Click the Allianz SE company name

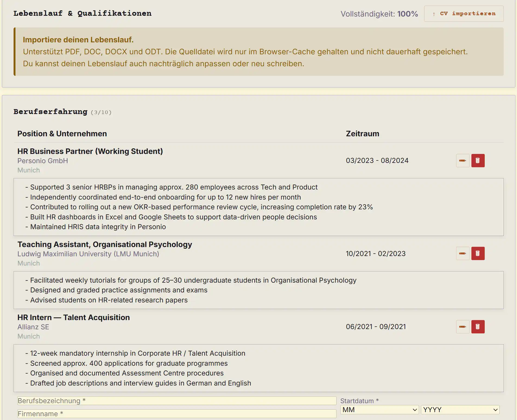33,327
